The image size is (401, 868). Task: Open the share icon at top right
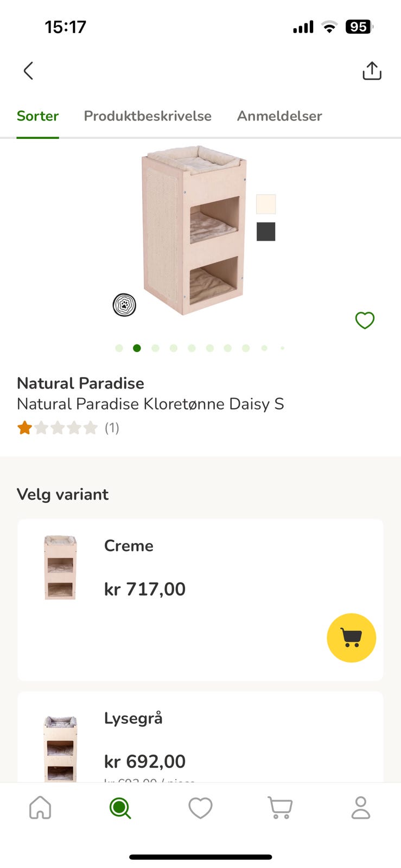point(372,71)
